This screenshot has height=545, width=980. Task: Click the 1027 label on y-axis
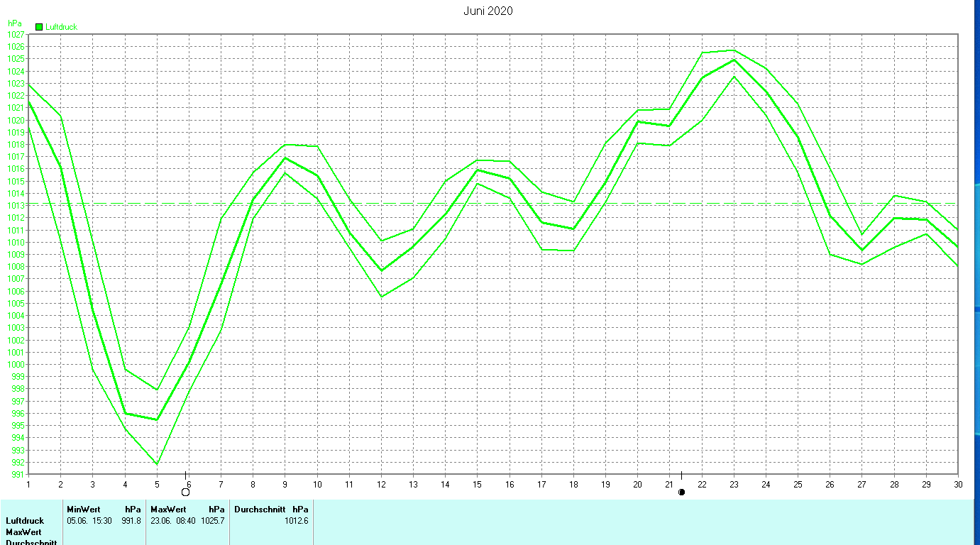(16, 34)
